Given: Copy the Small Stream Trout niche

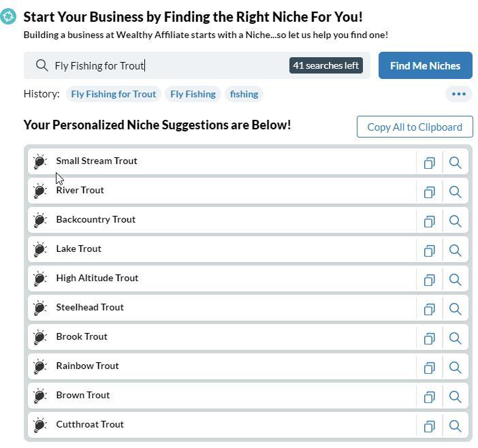Looking at the screenshot, I should pyautogui.click(x=429, y=163).
